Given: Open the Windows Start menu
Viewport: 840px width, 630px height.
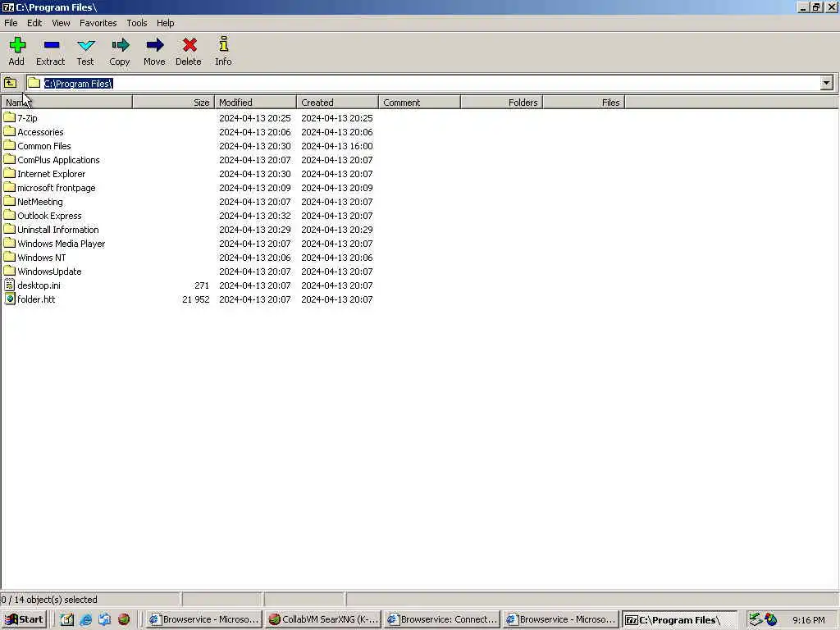Looking at the screenshot, I should pyautogui.click(x=24, y=620).
